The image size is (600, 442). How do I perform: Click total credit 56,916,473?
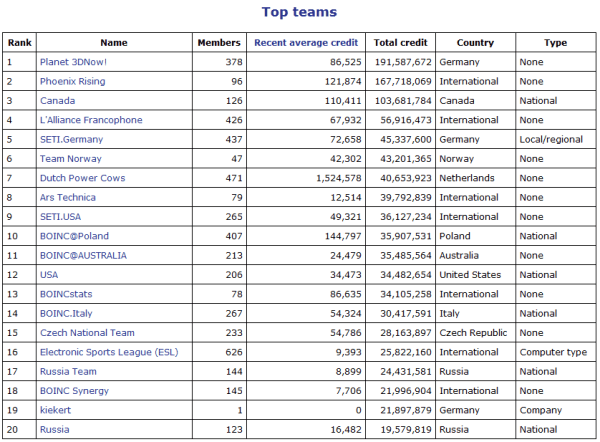(x=406, y=120)
